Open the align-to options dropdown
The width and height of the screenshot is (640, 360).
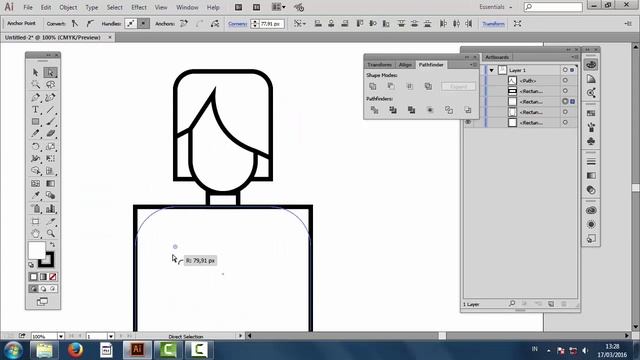click(300, 24)
